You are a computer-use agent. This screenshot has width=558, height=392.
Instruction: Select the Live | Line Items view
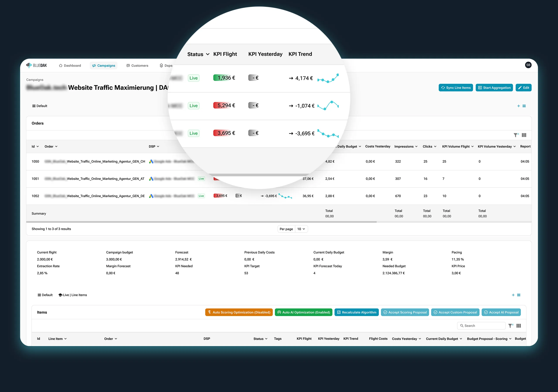point(73,295)
